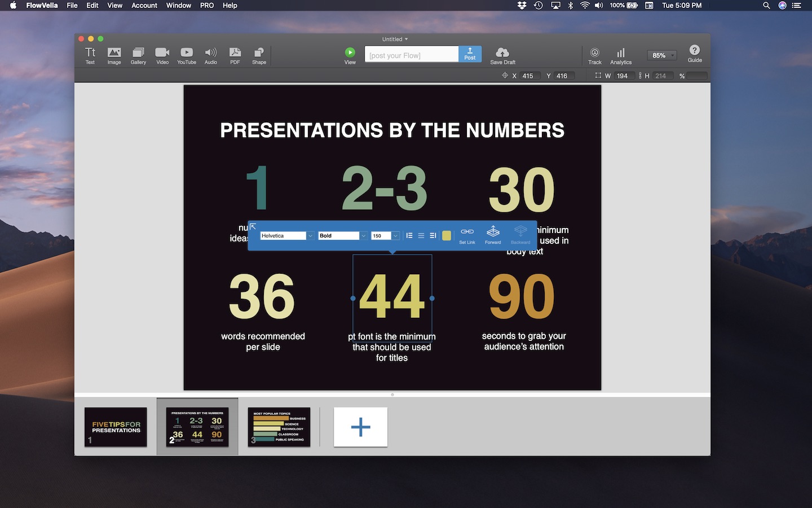Screen dimensions: 812x508
Task: Align text right in popup toolbar
Action: click(x=433, y=235)
